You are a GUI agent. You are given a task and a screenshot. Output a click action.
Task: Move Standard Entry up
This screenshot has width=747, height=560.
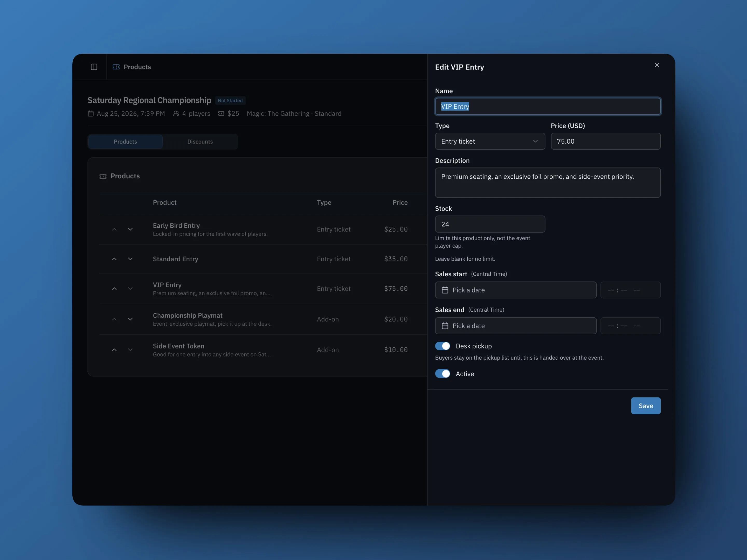(x=114, y=259)
